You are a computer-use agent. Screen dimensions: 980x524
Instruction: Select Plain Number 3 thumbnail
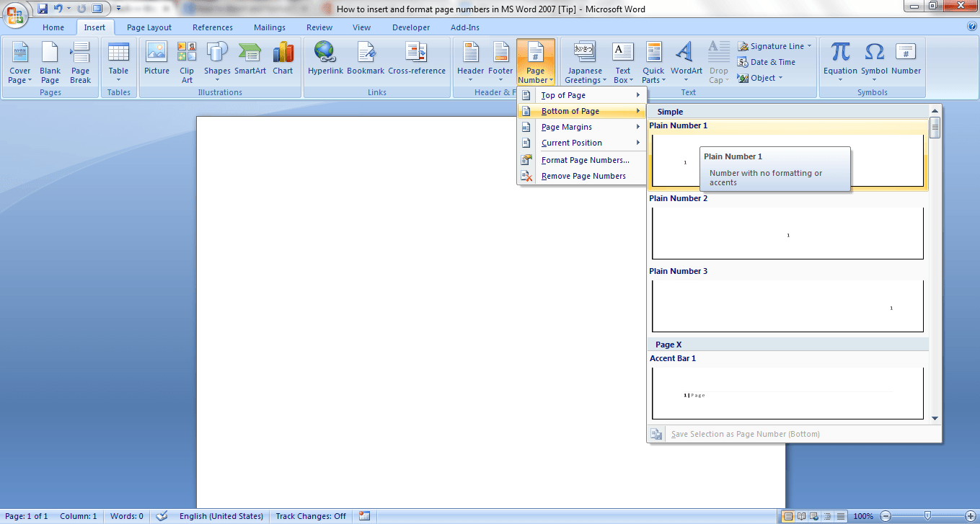(787, 306)
